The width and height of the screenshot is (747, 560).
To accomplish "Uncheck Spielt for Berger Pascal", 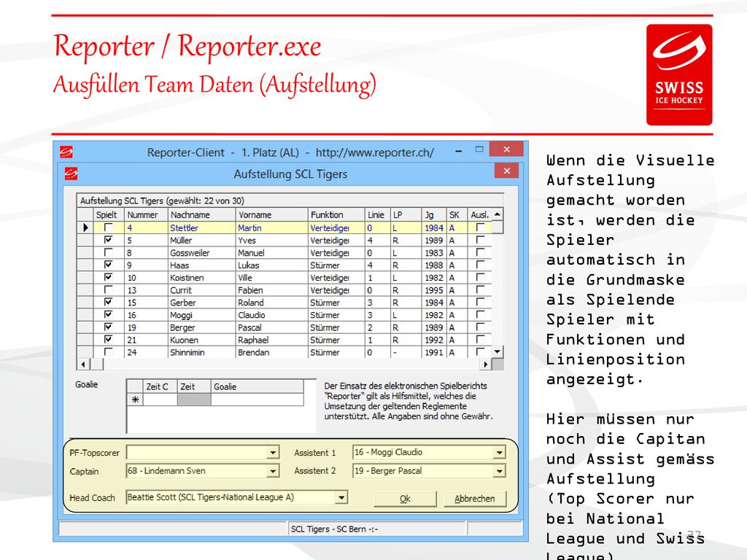I will 109,327.
